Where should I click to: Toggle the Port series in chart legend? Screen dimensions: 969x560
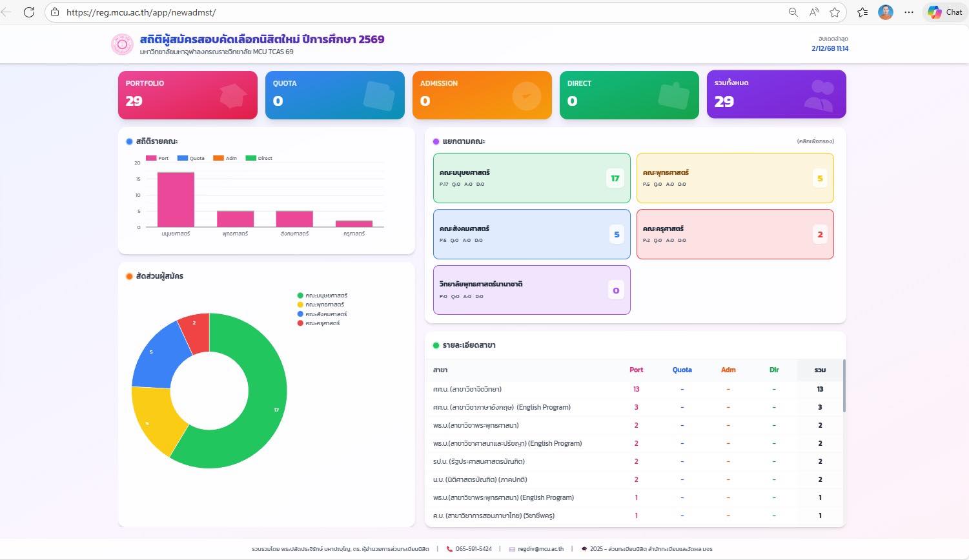(157, 158)
